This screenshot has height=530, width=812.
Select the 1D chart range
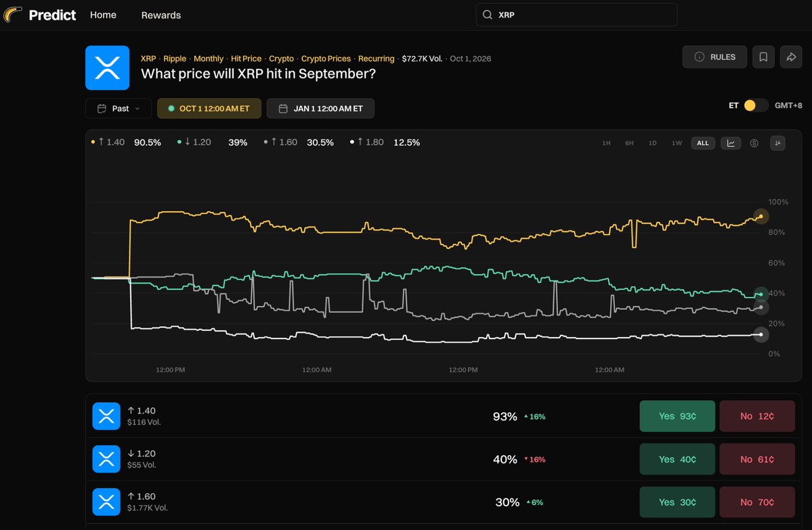click(652, 143)
